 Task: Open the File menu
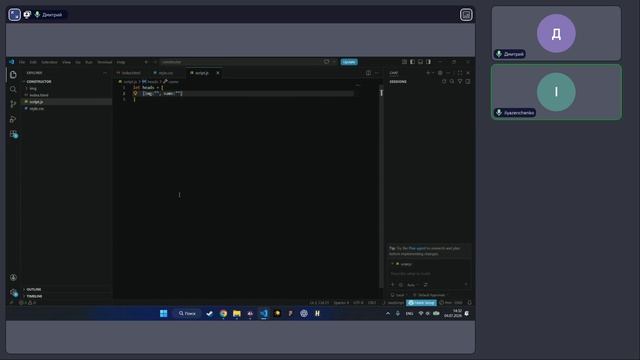[x=22, y=62]
